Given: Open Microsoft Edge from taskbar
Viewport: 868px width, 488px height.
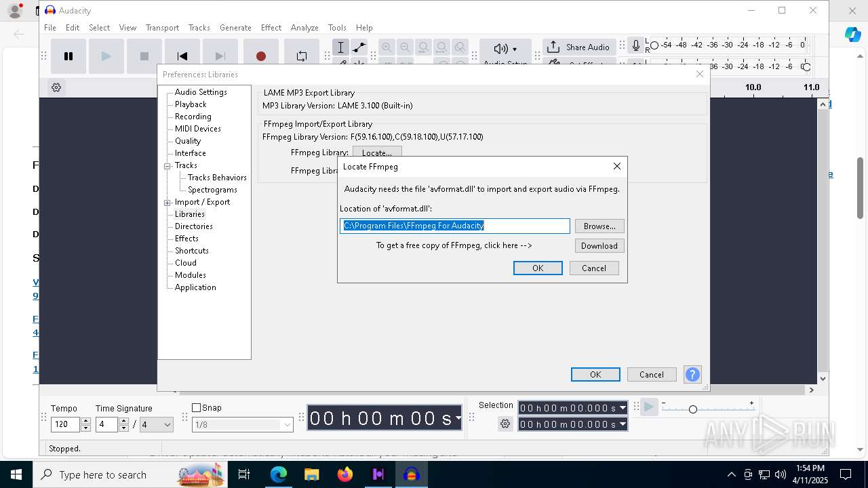Looking at the screenshot, I should (279, 474).
